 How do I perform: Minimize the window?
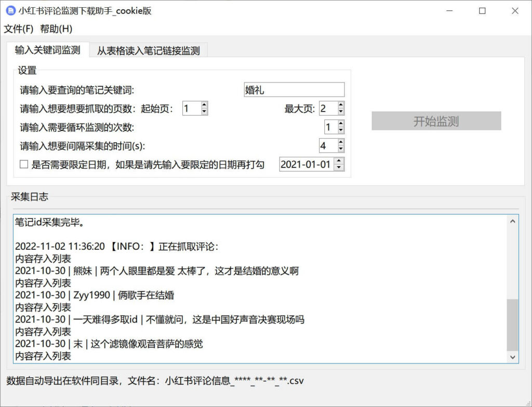click(449, 11)
